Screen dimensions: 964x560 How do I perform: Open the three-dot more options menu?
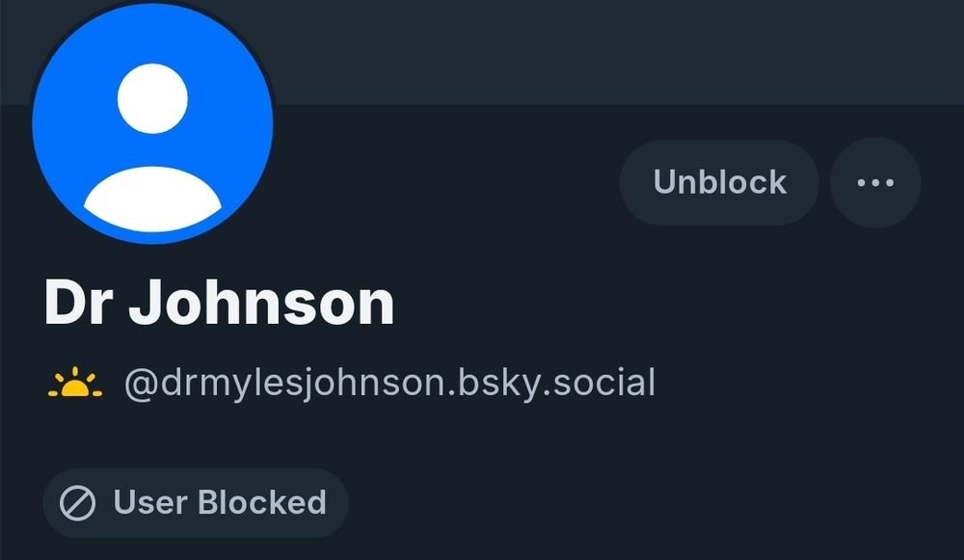[x=875, y=182]
